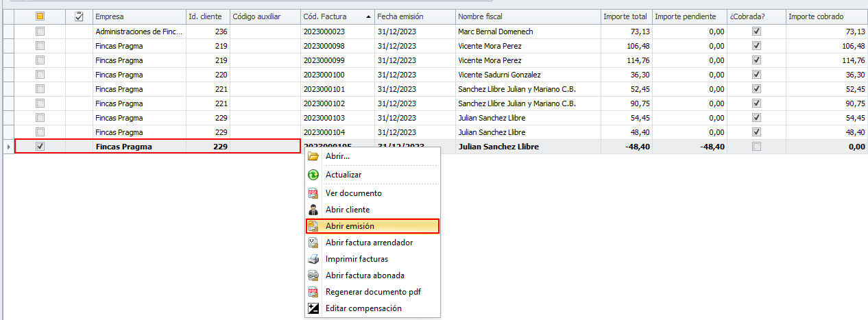This screenshot has width=868, height=320.
Task: Sort by Código auxiliar column header
Action: [x=265, y=16]
